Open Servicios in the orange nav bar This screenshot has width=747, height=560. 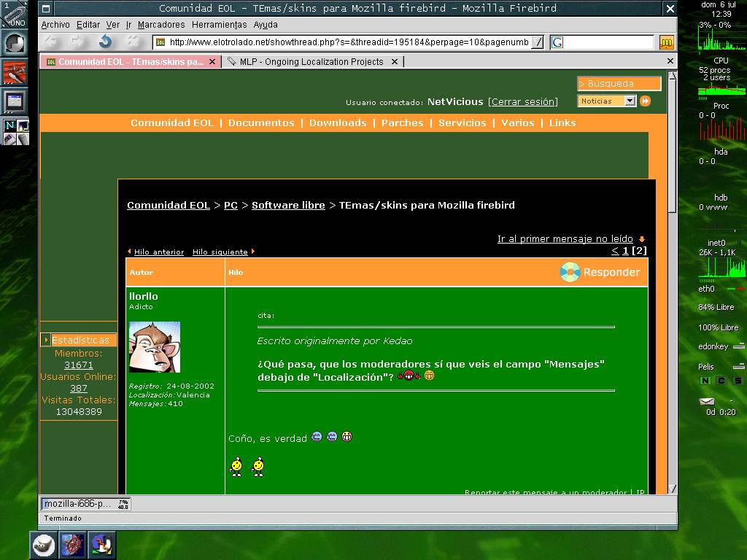click(x=462, y=122)
